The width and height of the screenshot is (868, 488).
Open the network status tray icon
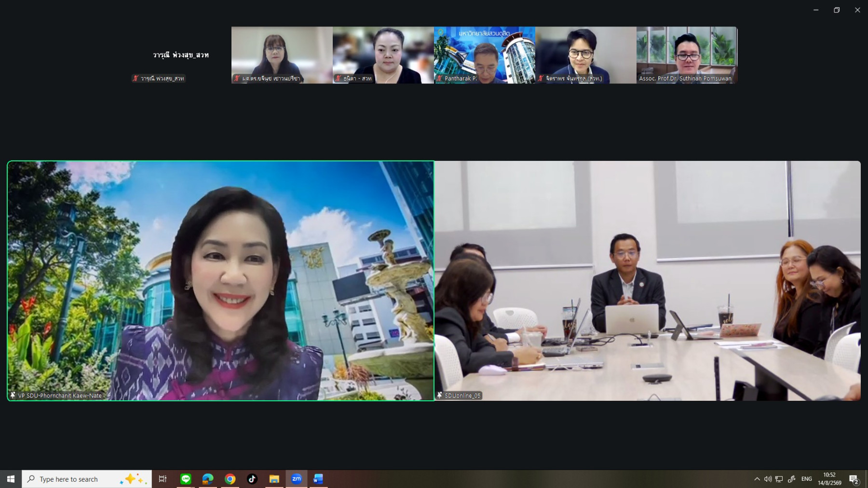click(779, 479)
